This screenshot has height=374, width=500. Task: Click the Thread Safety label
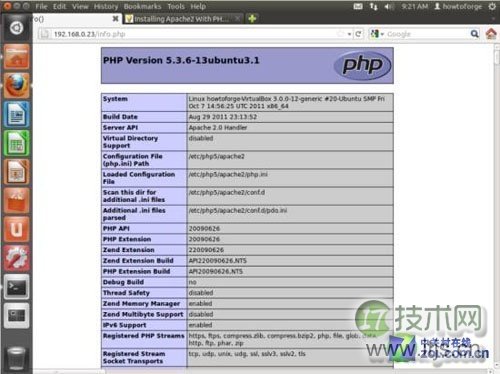126,293
